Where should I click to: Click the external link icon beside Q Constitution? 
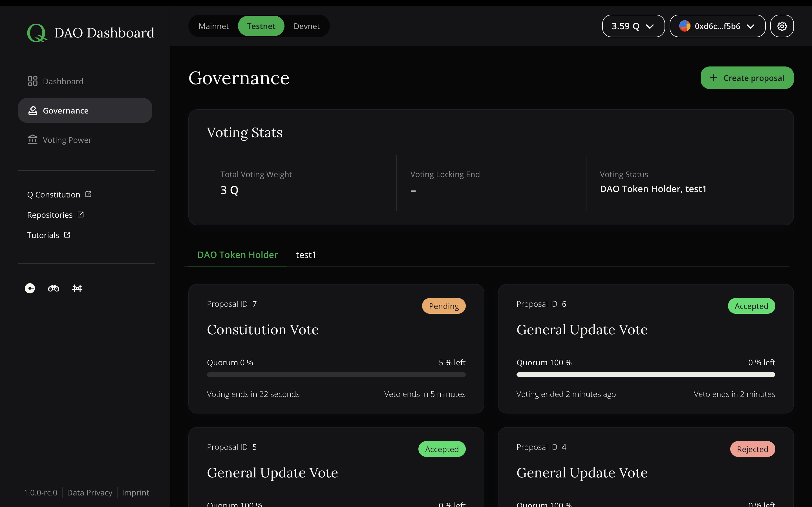click(x=88, y=194)
